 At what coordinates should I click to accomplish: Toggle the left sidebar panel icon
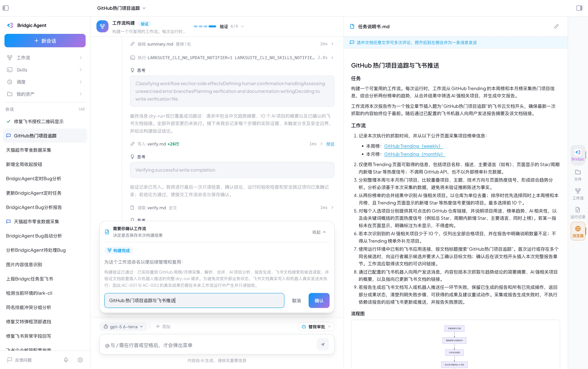pos(6,8)
